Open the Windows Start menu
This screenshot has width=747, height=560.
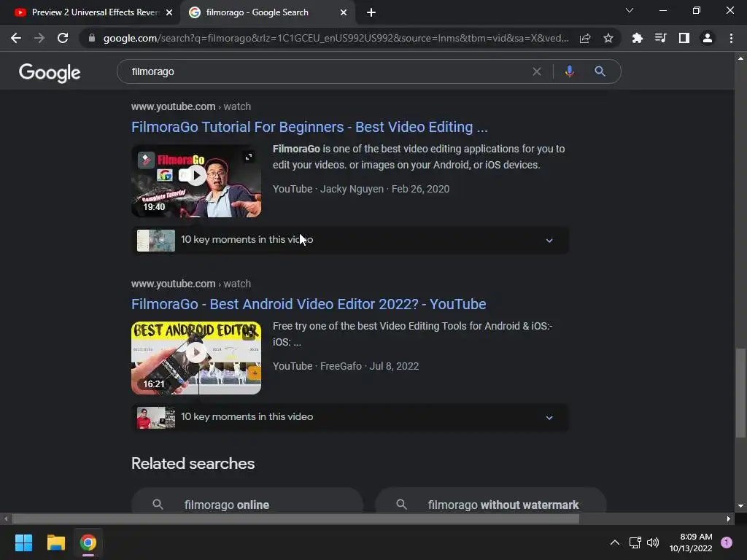23,542
